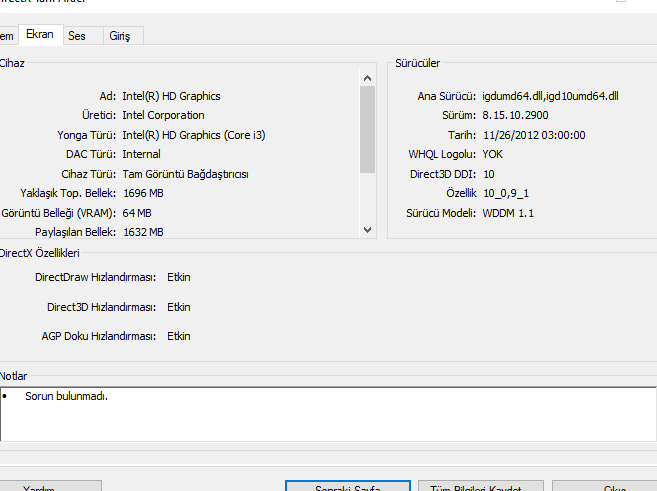Click inside the Notlar text box
The height and width of the screenshot is (491, 657).
coord(328,414)
